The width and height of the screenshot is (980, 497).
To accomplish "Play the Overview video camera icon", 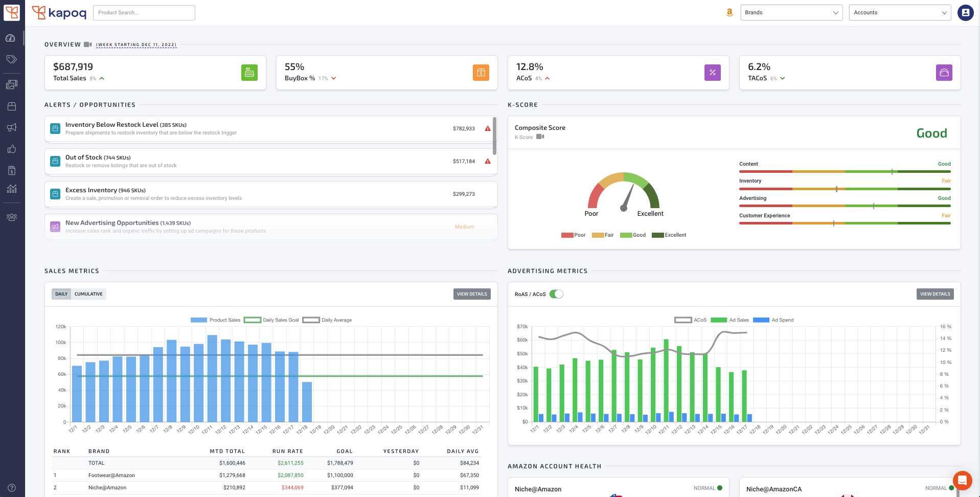I will 88,44.
